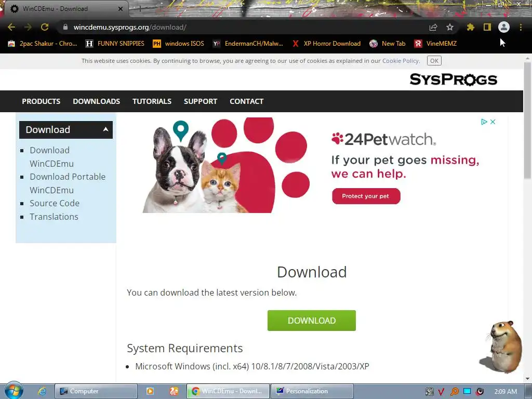Click the blue monitor tray icon
Viewport: 532px width, 399px height.
click(467, 391)
